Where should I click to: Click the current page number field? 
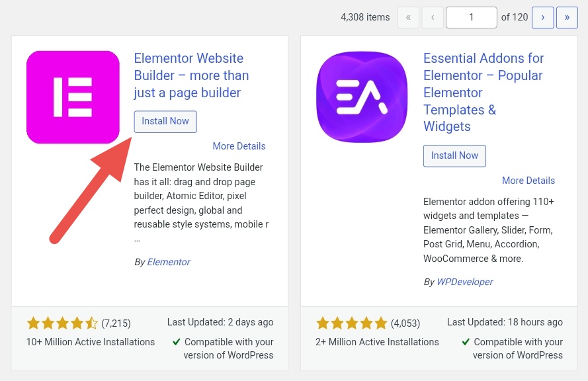[x=472, y=17]
